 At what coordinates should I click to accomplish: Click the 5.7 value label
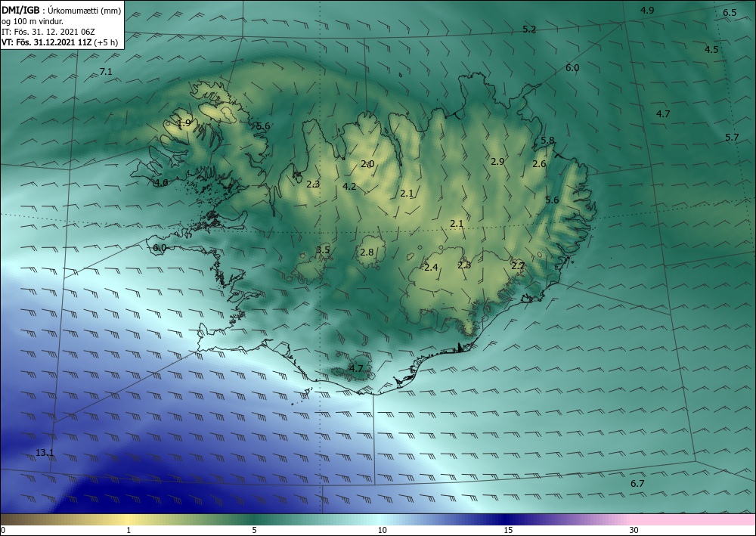click(x=732, y=138)
